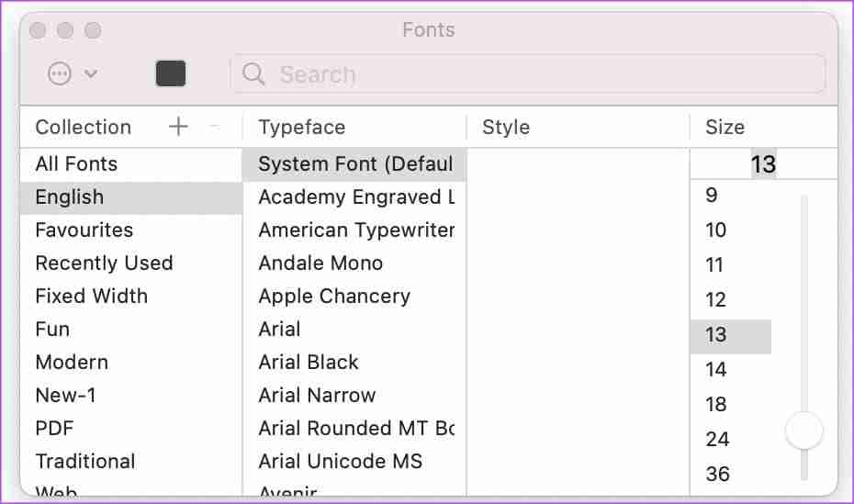Open the Recently Used collection

[131, 263]
